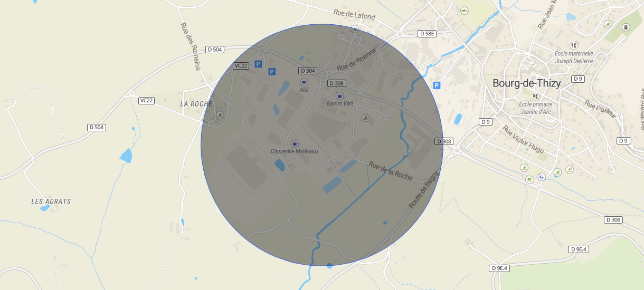Screen dimensions: 644x290
Task: Click the large blue pond west of the circle
Action: (x=126, y=156)
